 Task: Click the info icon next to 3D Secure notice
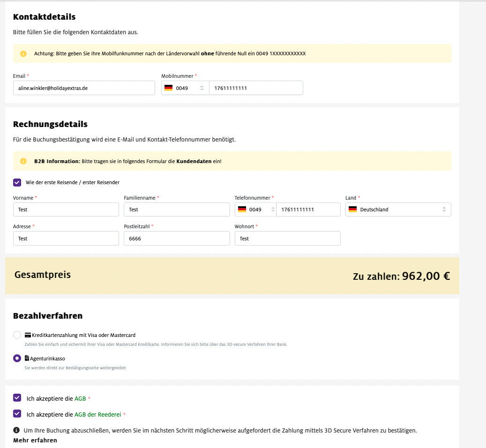16,430
